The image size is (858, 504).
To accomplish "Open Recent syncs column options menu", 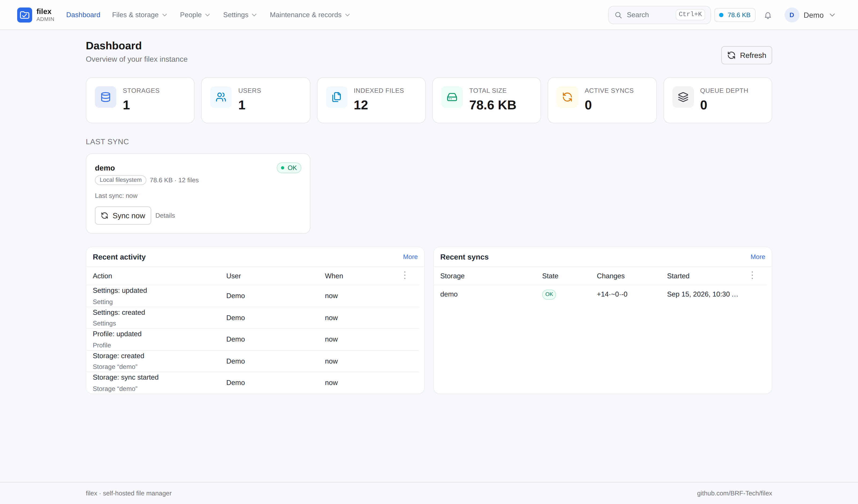I will pos(752,275).
